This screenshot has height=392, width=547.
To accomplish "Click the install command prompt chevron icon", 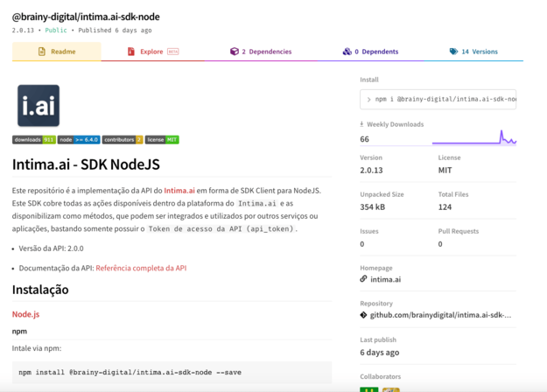I will click(368, 100).
